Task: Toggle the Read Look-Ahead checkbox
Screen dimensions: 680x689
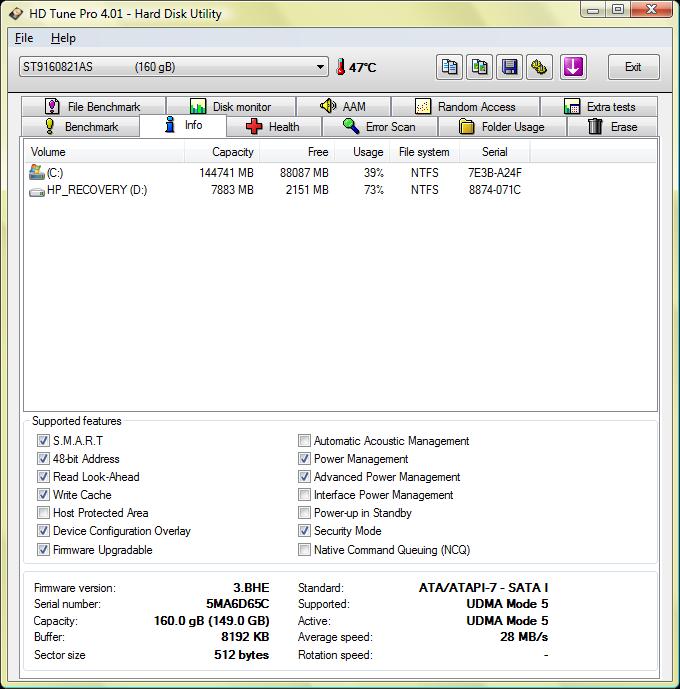Action: (43, 476)
